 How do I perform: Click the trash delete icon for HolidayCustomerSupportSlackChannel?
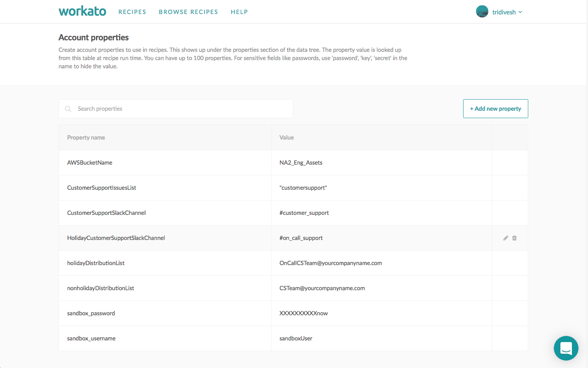[514, 238]
